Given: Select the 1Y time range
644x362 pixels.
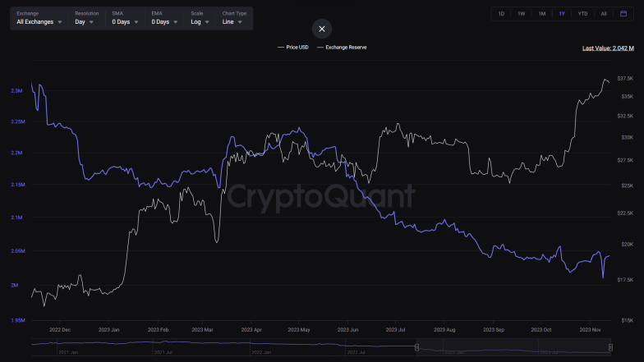Looking at the screenshot, I should click(562, 13).
